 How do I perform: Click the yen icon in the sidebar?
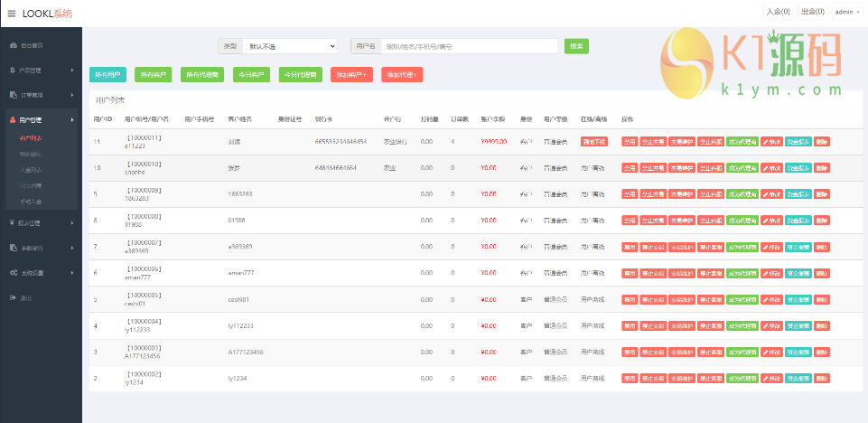[x=13, y=222]
